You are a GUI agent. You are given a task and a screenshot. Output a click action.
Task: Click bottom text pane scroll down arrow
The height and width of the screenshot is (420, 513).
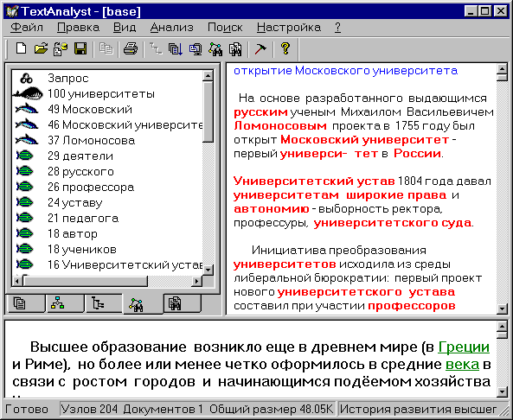502,391
